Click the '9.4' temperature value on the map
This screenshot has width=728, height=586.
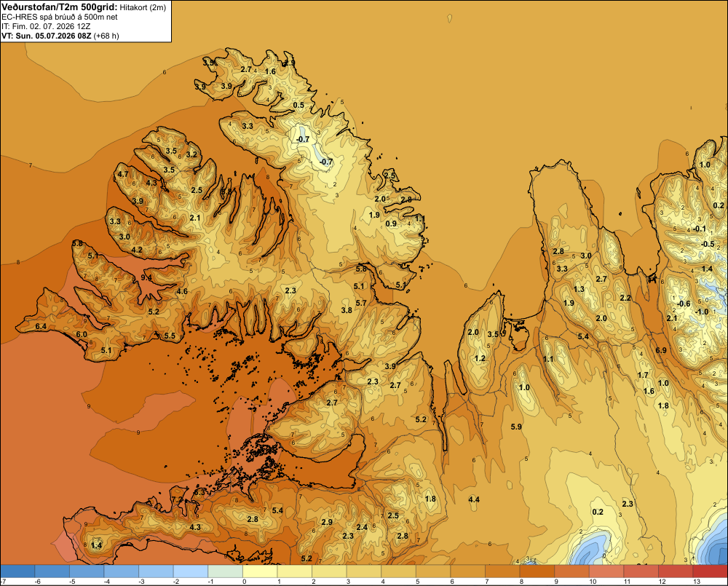tap(146, 277)
